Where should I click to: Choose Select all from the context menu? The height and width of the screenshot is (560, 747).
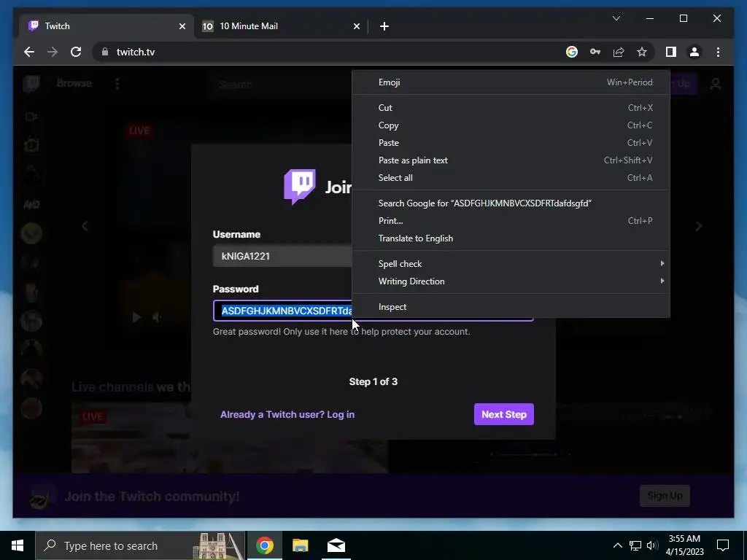[511, 178]
